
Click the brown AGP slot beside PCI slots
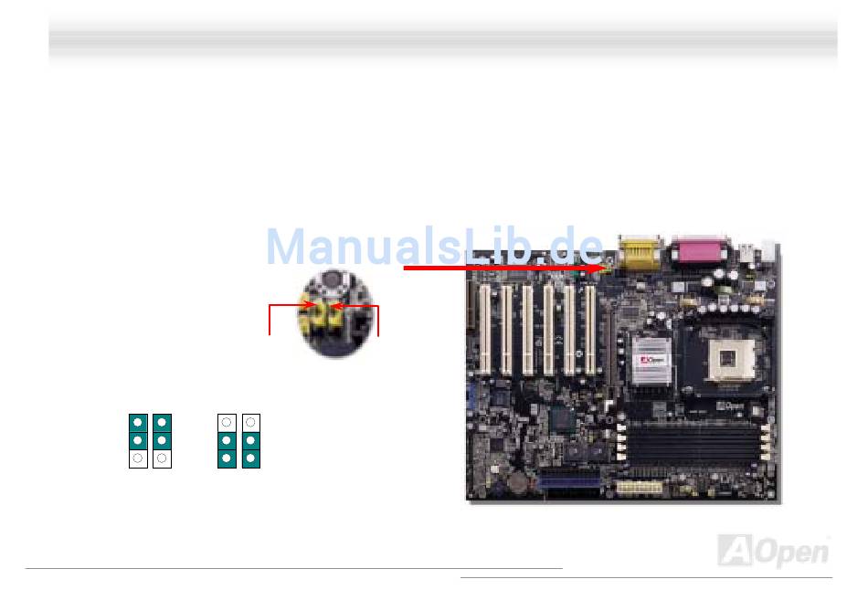(x=610, y=349)
